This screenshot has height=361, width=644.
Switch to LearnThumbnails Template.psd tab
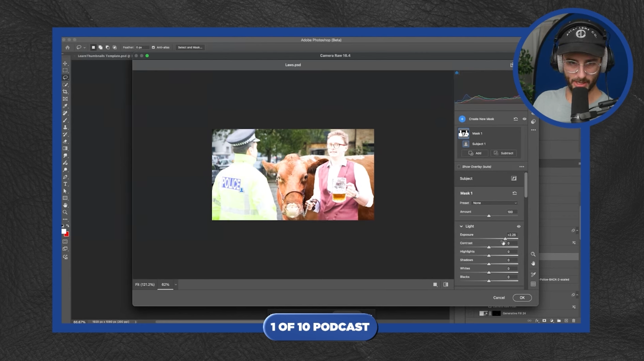(102, 56)
